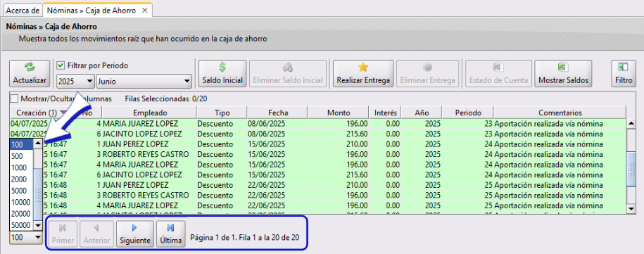Select 2000 in the page size list
The height and width of the screenshot is (254, 644).
21,179
